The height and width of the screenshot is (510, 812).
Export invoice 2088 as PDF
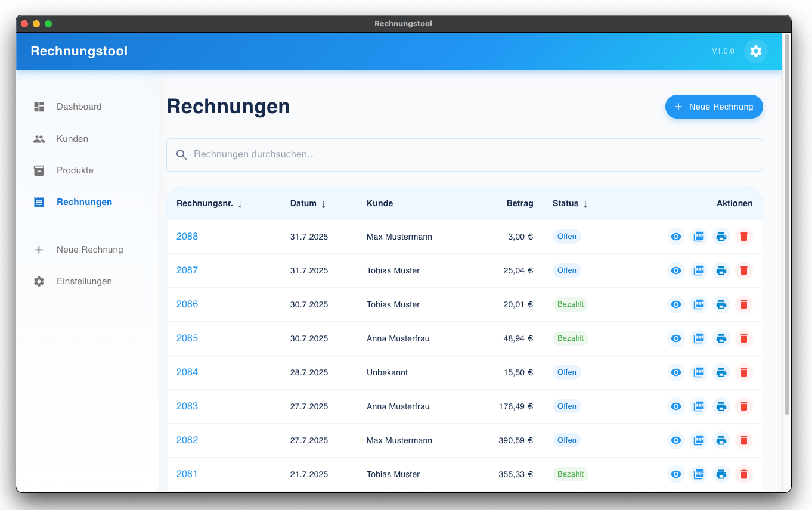pyautogui.click(x=699, y=237)
